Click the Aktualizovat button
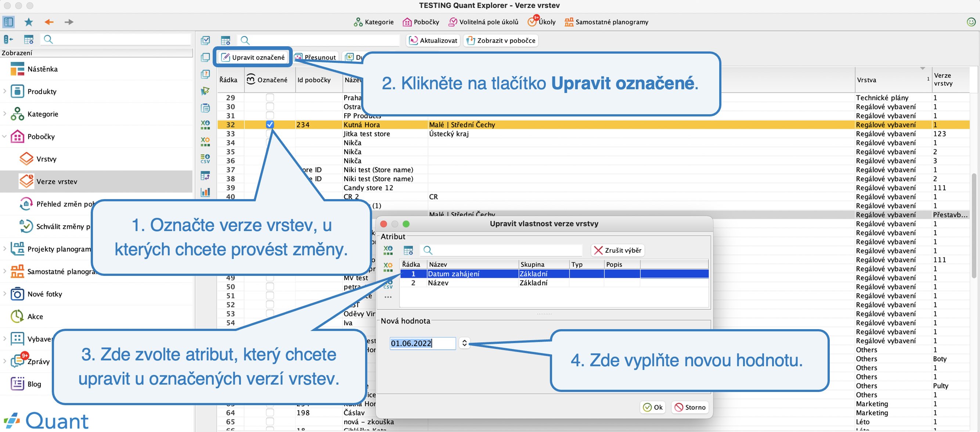The width and height of the screenshot is (980, 432). tap(433, 40)
